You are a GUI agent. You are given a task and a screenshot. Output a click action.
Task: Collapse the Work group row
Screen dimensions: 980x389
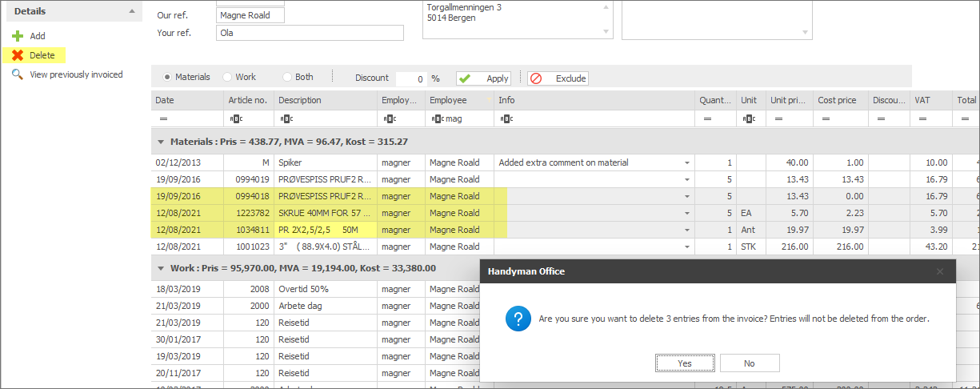[162, 268]
